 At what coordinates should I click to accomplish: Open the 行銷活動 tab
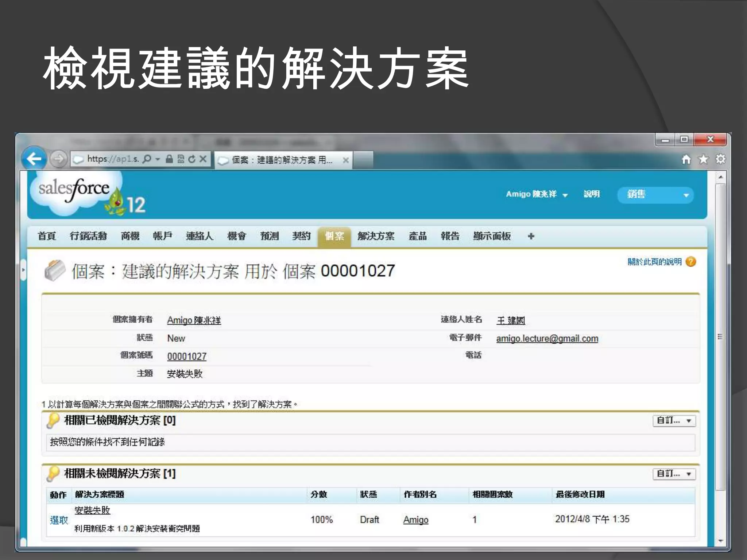point(88,236)
